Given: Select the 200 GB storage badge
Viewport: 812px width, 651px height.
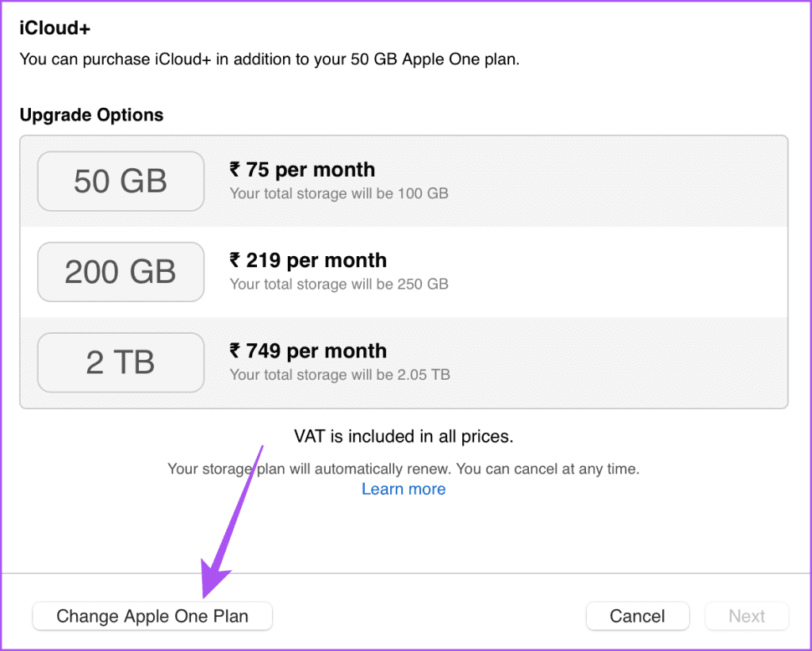Looking at the screenshot, I should point(121,272).
